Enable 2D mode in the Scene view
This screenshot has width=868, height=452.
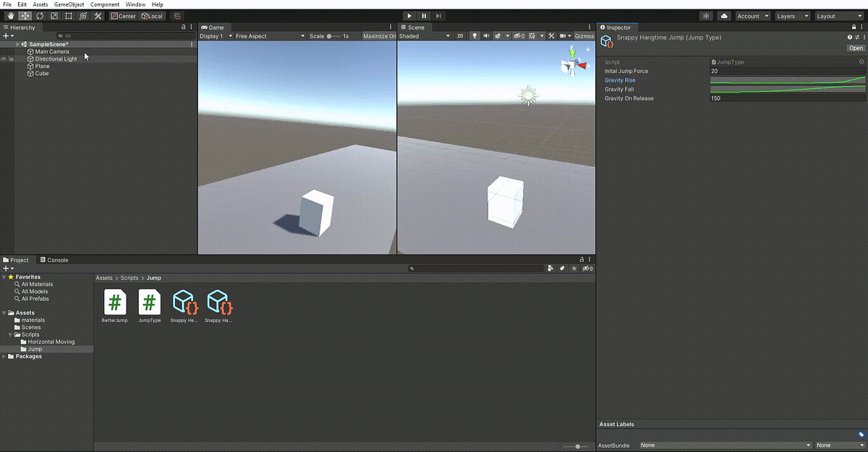[x=460, y=35]
